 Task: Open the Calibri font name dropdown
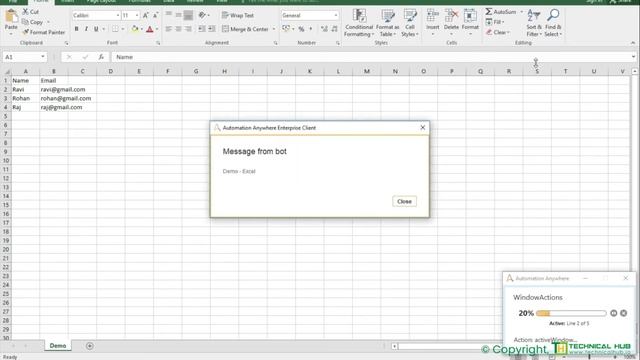click(x=118, y=15)
